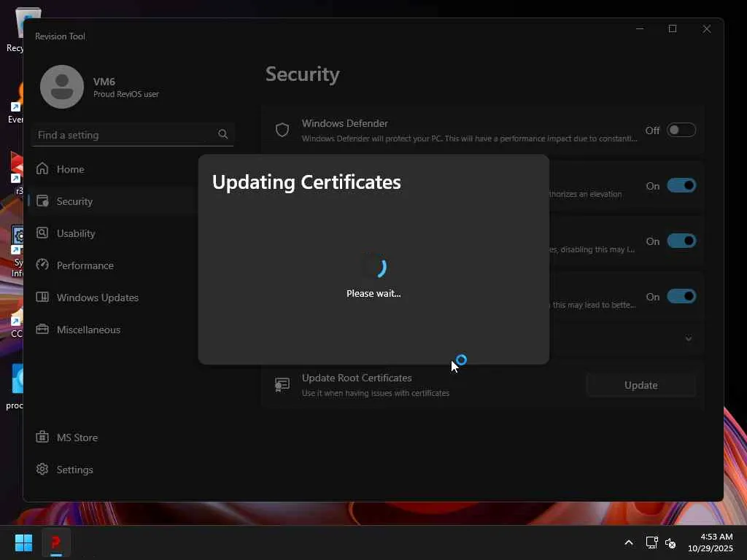Open the network status tray icon
The height and width of the screenshot is (560, 747).
click(x=651, y=542)
